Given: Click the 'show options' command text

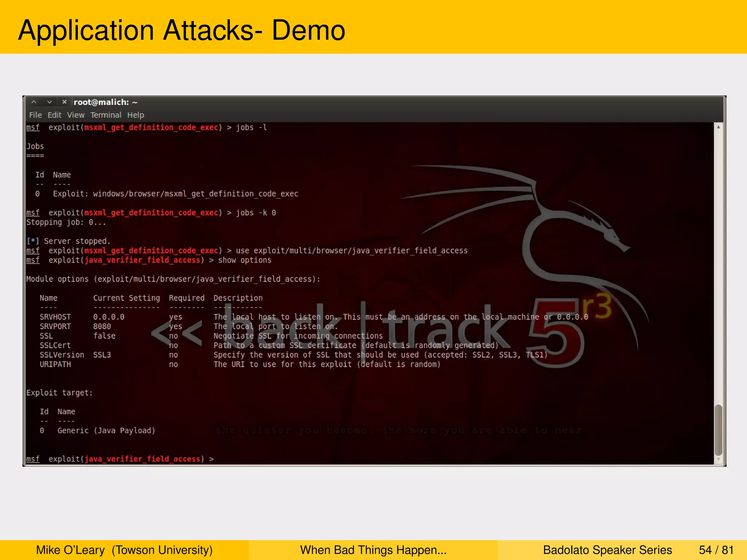Looking at the screenshot, I should tap(245, 260).
